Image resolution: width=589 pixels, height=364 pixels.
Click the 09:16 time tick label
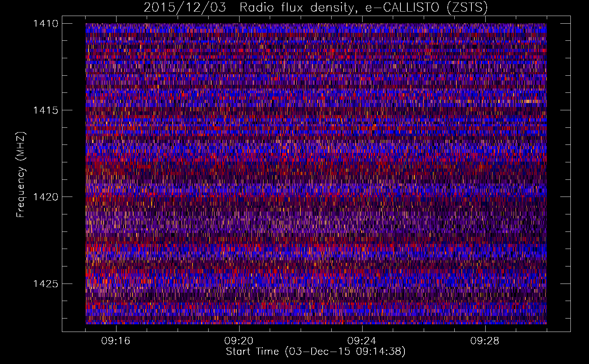point(116,341)
